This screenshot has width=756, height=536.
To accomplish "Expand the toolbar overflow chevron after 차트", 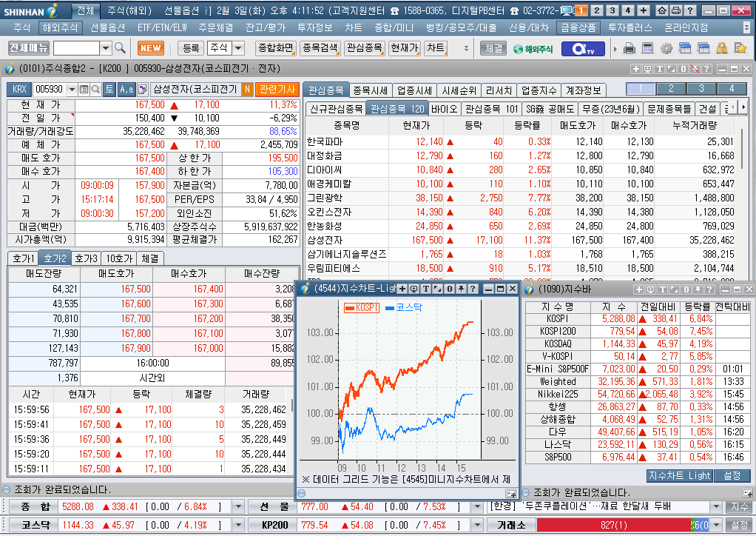I will pyautogui.click(x=466, y=48).
